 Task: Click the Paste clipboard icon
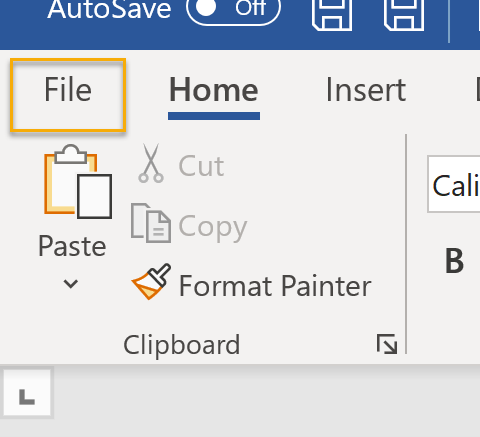click(x=78, y=182)
